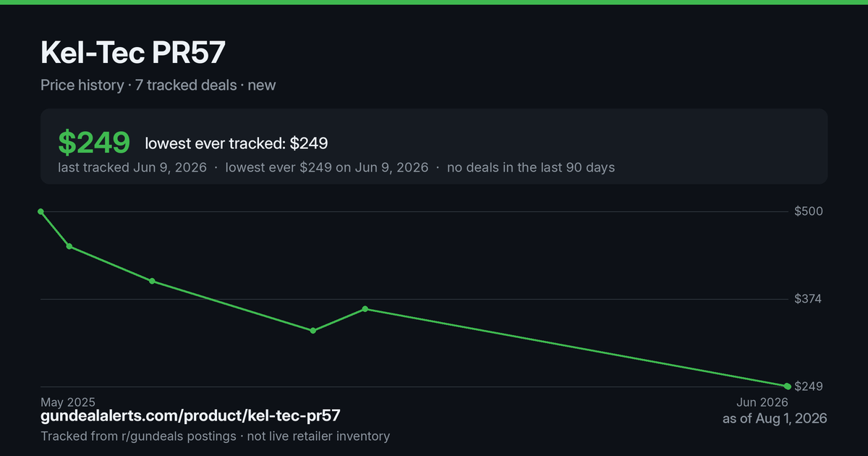Click 'last tracked Jun 9, 2026' text
Screen dimensions: 868x456
point(132,167)
